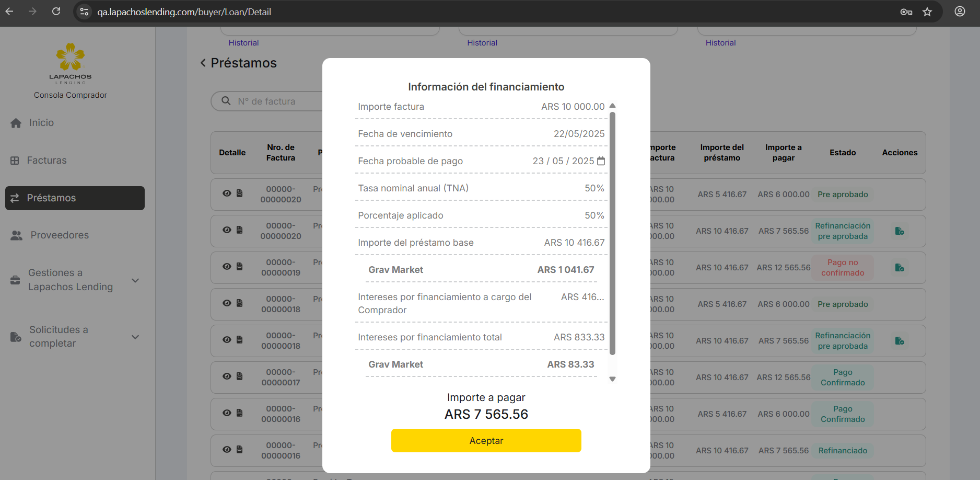Expand Gestiones a Lapachos Lending menu
980x480 pixels.
click(135, 280)
